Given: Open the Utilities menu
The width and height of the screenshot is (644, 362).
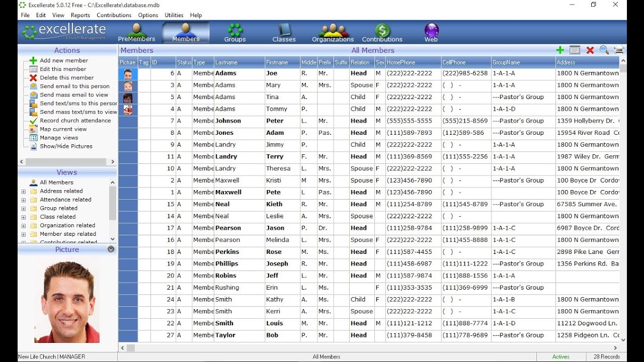Looking at the screenshot, I should (x=174, y=15).
